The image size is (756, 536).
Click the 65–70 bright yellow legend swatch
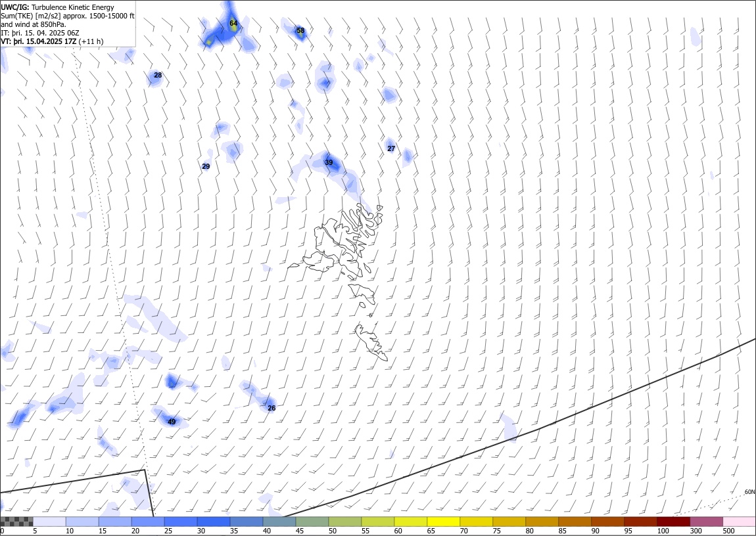click(444, 522)
